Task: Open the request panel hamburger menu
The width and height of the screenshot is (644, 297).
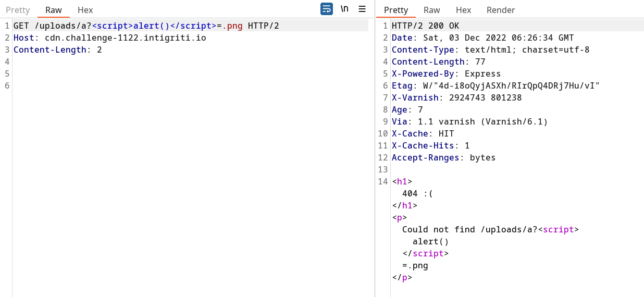Action: click(x=362, y=9)
